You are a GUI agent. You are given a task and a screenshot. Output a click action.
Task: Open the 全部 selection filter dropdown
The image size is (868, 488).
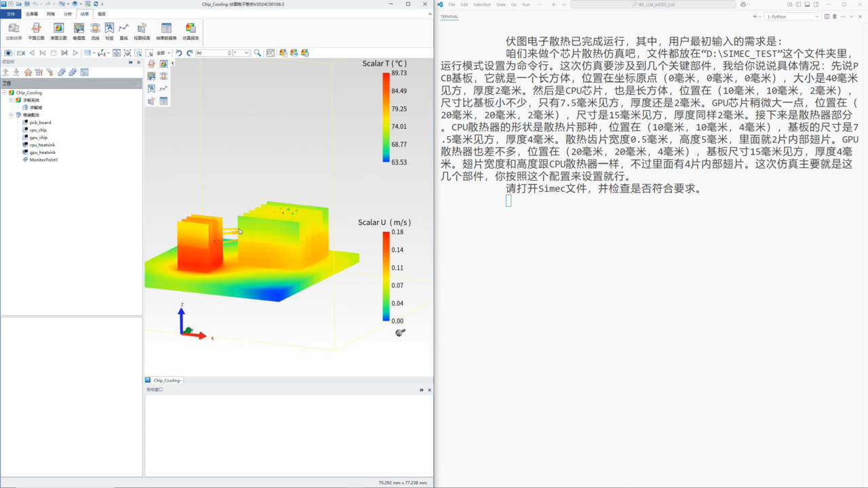[x=163, y=53]
